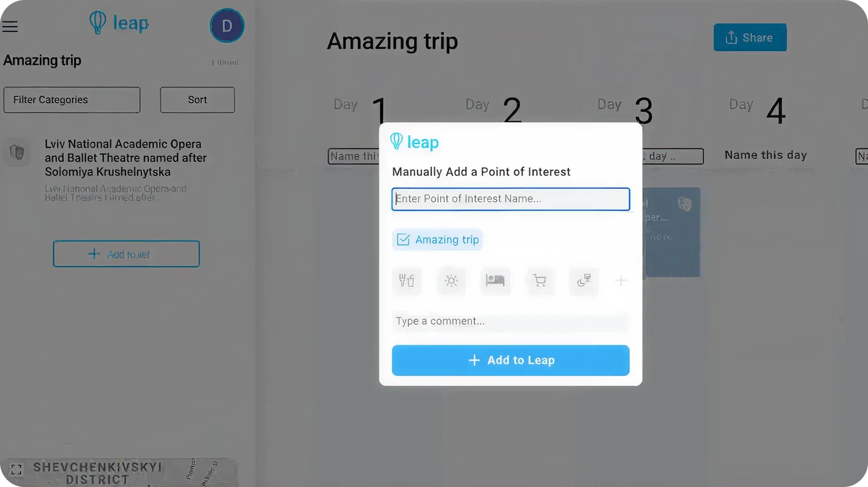This screenshot has width=868, height=487.
Task: Click the plus icon to add category
Action: click(x=621, y=281)
